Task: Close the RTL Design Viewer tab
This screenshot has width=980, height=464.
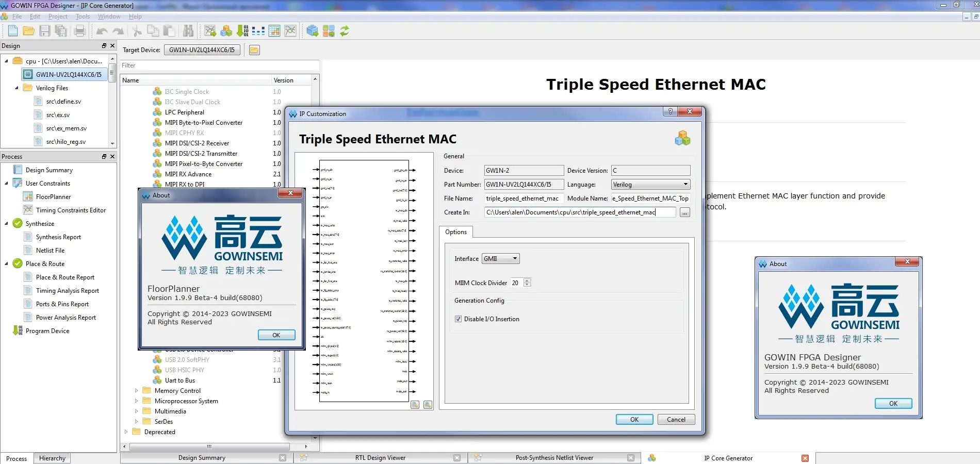Action: coord(457,458)
